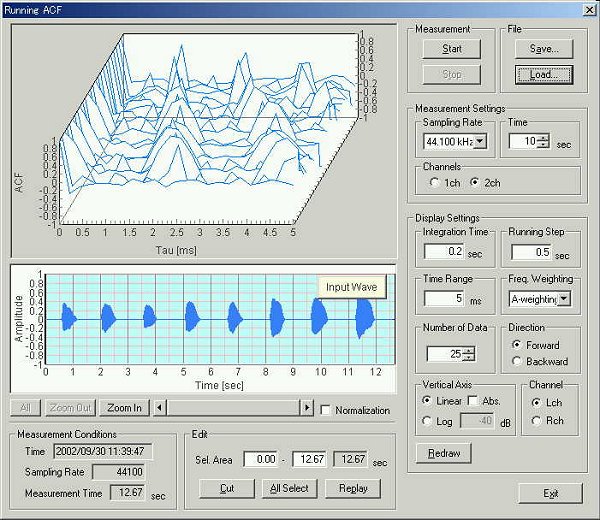Choose Backward direction
This screenshot has width=600, height=520.
pyautogui.click(x=516, y=361)
